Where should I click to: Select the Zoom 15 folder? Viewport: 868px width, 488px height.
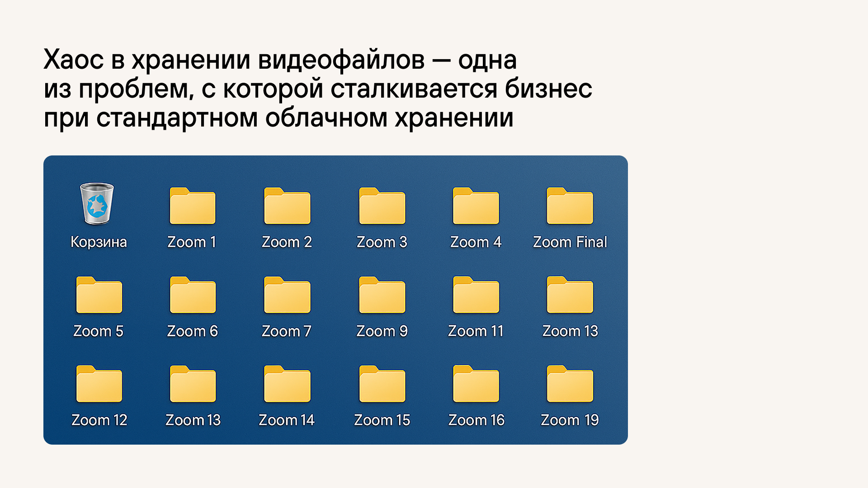[x=382, y=385]
